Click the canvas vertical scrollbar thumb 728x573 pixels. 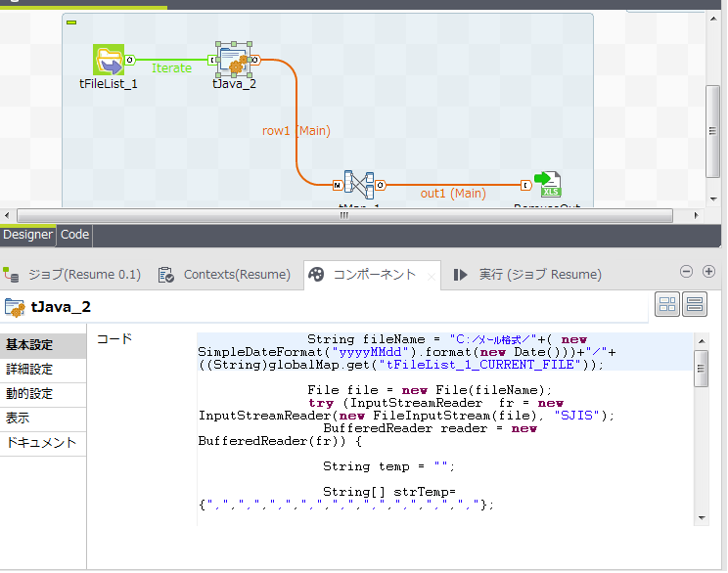point(712,131)
